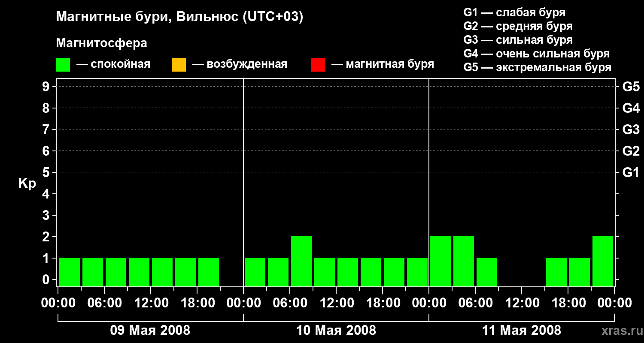Select the 'G5 — экстремальная буря' legend line

pyautogui.click(x=537, y=67)
